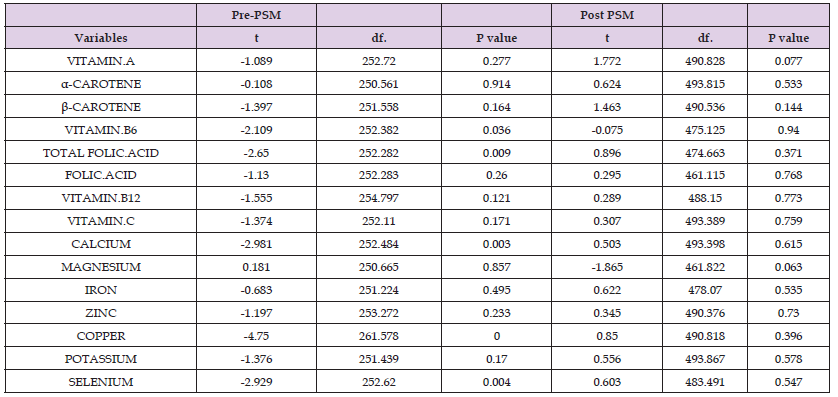Select the Pre-PSM header cell

click(x=257, y=15)
